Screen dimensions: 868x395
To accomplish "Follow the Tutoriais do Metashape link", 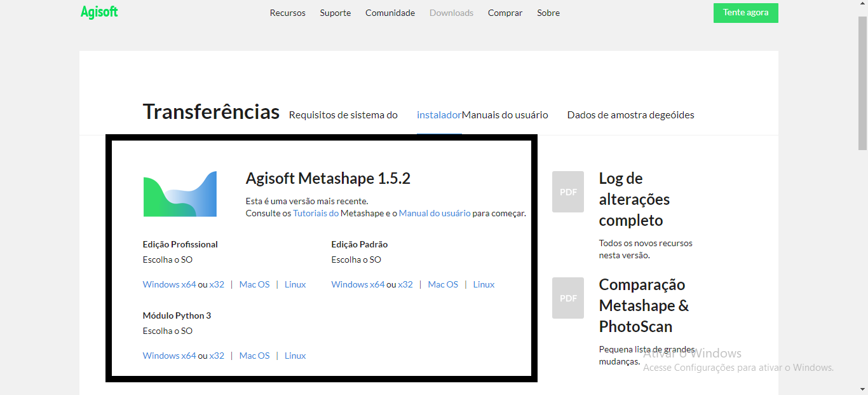I will click(x=316, y=213).
